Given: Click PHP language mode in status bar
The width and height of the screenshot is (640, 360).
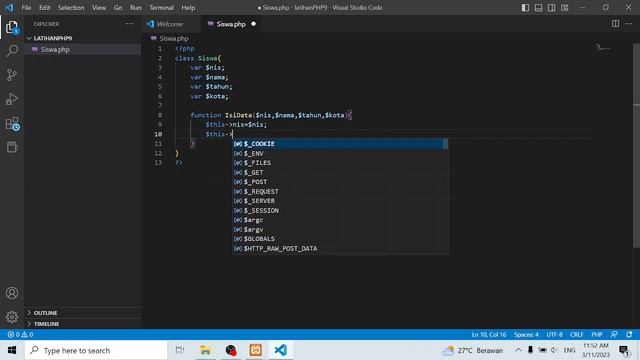Looking at the screenshot, I should coord(597,334).
